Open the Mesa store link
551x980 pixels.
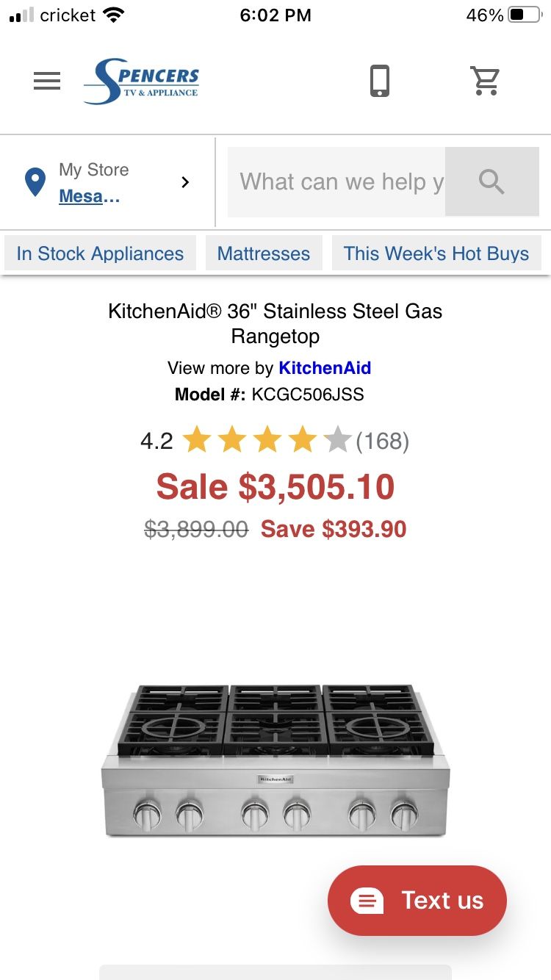(89, 197)
